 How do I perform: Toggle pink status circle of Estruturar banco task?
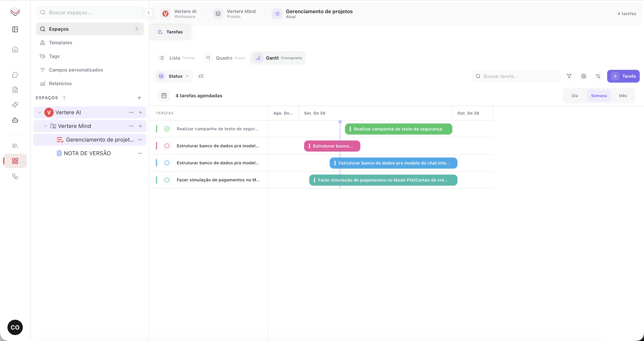[167, 146]
